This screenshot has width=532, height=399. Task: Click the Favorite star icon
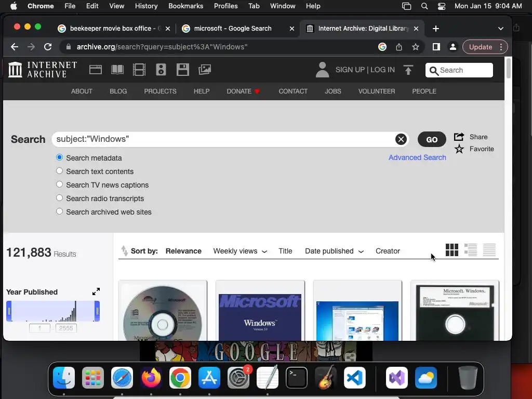coord(459,149)
